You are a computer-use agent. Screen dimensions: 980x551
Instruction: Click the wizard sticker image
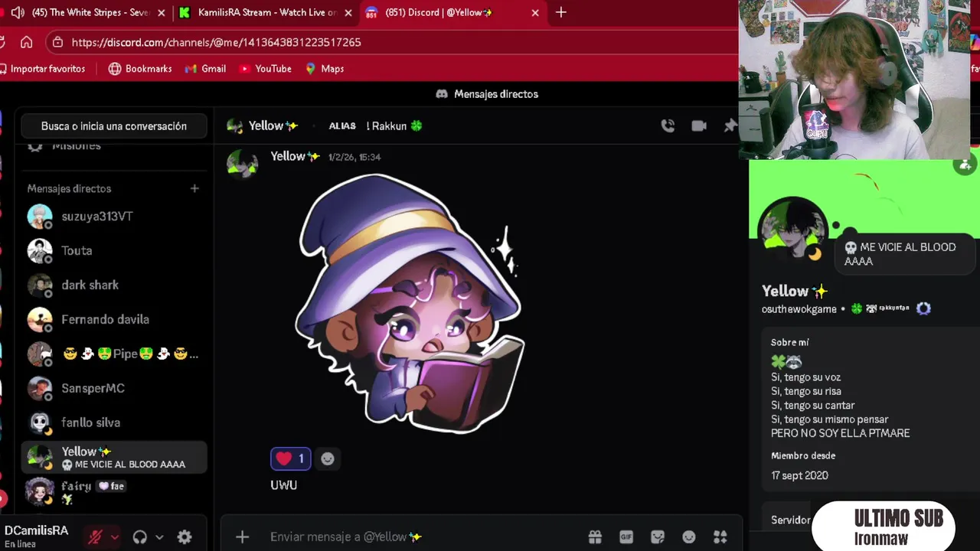410,304
